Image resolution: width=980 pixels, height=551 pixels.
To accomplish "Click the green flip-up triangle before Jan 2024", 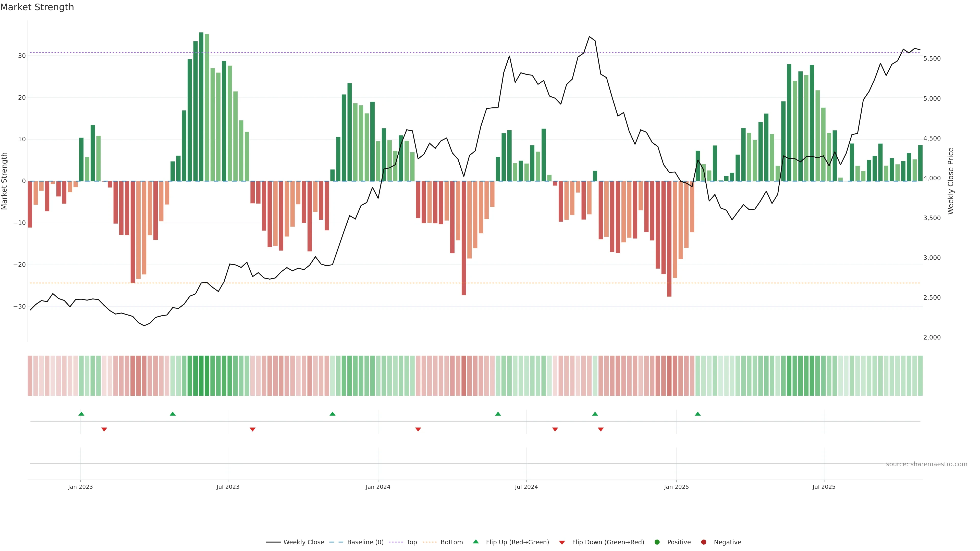I will (x=333, y=414).
